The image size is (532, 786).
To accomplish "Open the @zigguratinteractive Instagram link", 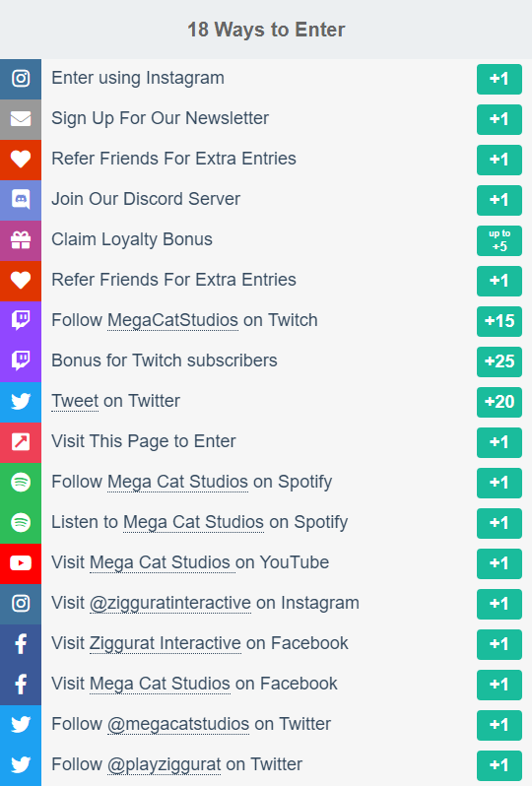I will click(x=170, y=603).
